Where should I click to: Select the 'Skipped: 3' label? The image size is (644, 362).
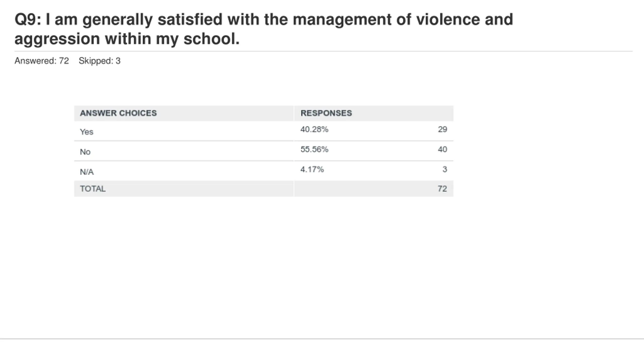(x=100, y=61)
